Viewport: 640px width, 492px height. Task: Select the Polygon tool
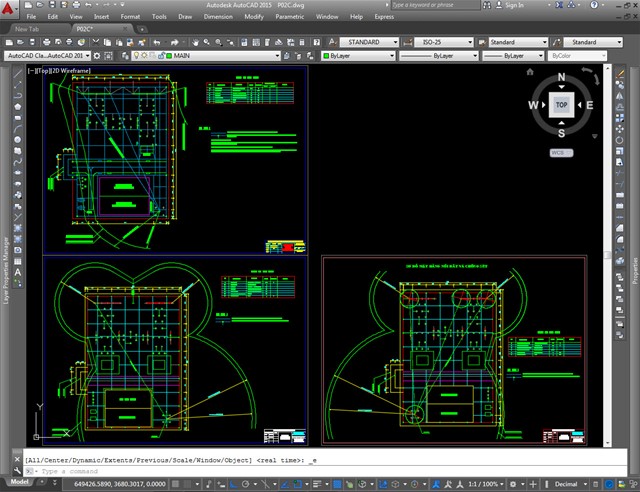[x=18, y=107]
